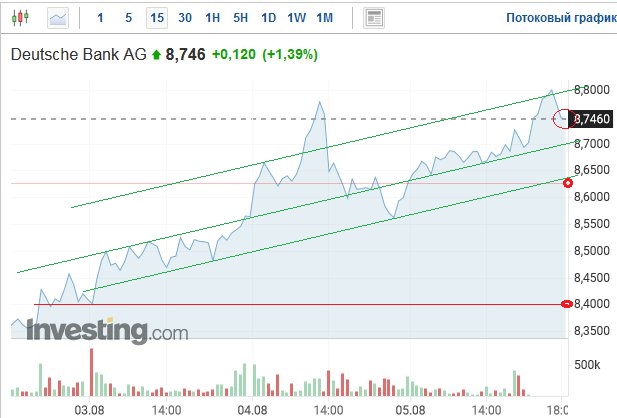The width and height of the screenshot is (617, 418).
Task: Click the 05.08 date label
Action: pyautogui.click(x=410, y=410)
